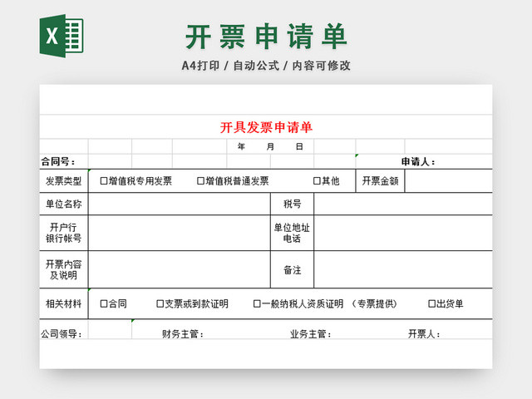532x399 pixels.
Task: Click the blank cell after 单位地址 电话
Action: pyautogui.click(x=403, y=233)
